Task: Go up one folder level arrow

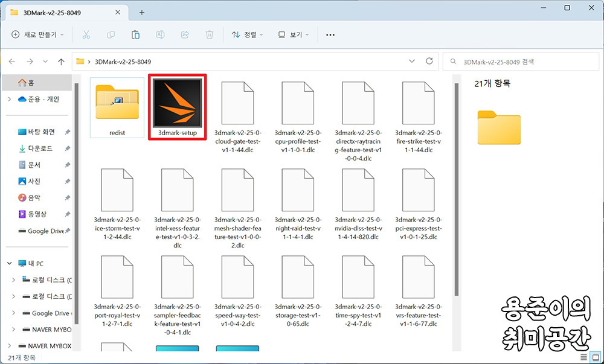Action: [61, 62]
